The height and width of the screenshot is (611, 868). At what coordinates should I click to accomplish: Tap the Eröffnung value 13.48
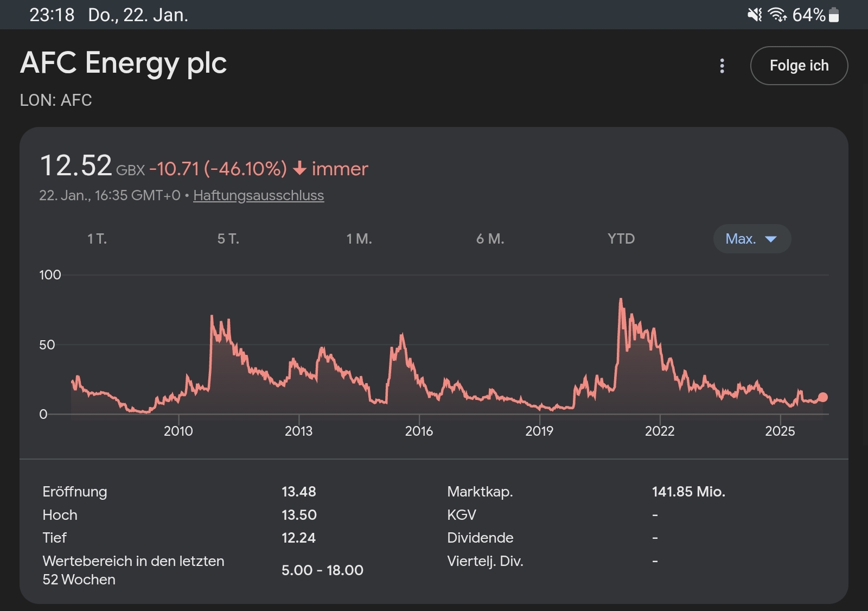tap(299, 492)
